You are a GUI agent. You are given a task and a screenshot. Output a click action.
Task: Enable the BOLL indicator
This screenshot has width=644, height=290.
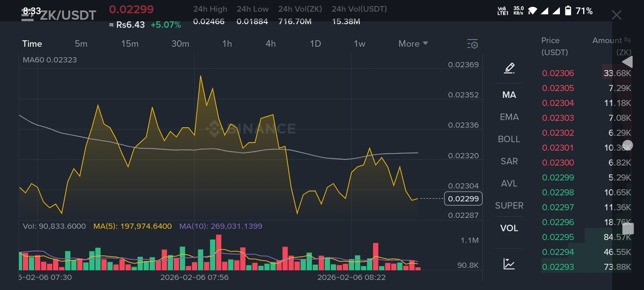(x=509, y=139)
